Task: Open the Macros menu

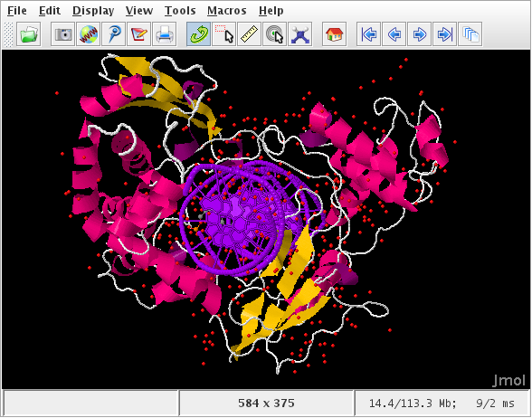Action: click(x=226, y=11)
